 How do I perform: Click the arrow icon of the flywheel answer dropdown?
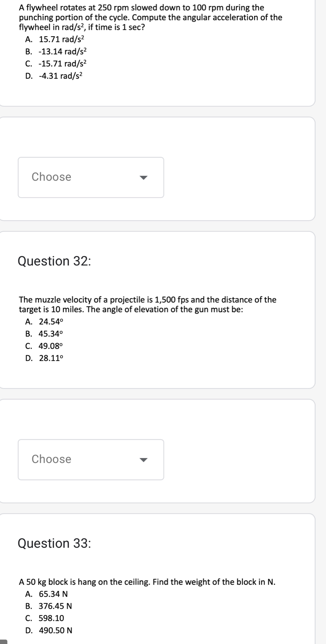point(143,178)
